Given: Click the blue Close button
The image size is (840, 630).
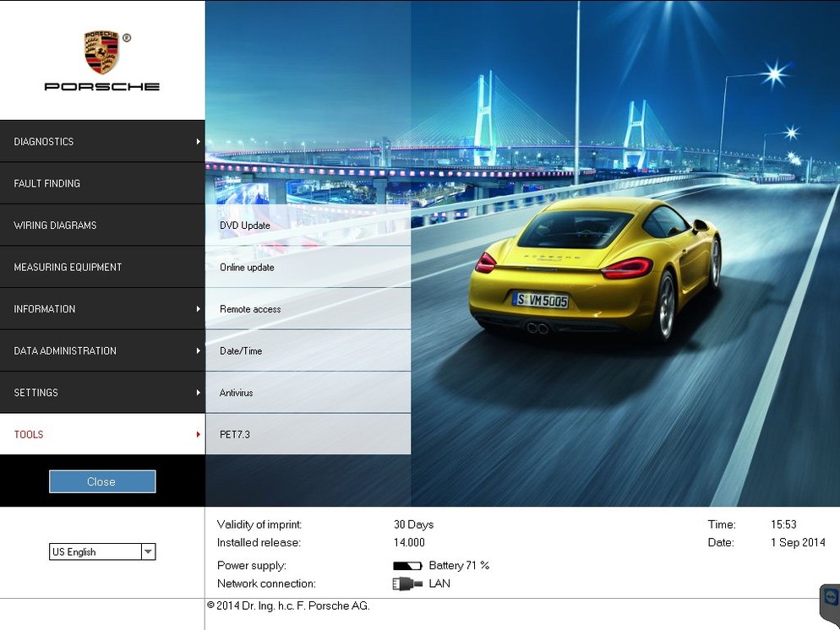Looking at the screenshot, I should click(102, 481).
